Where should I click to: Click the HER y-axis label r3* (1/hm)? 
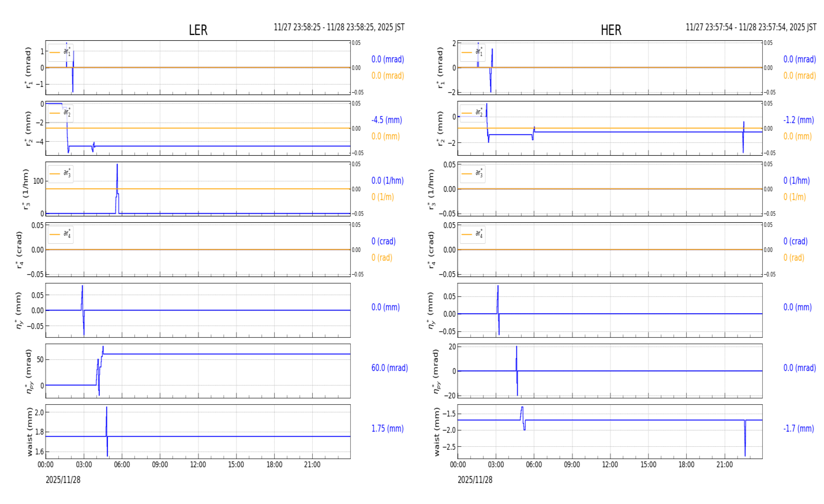tap(432, 189)
